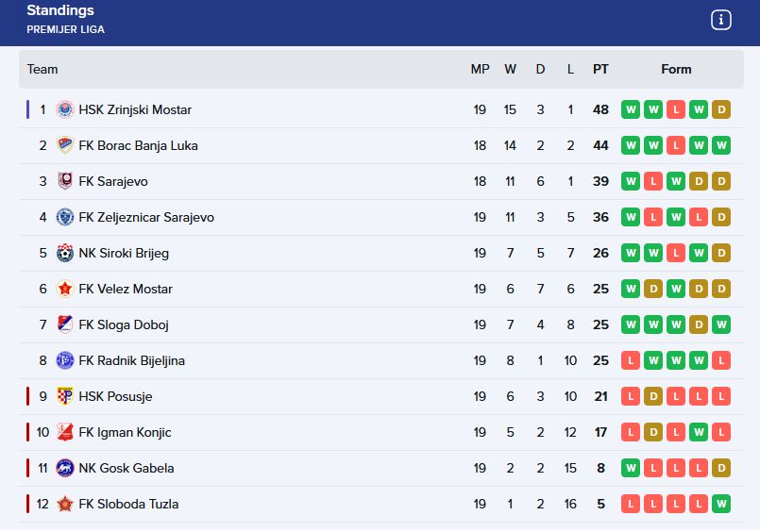760x532 pixels.
Task: Click Sloboda Tuzla's green W form badge
Action: 721,504
